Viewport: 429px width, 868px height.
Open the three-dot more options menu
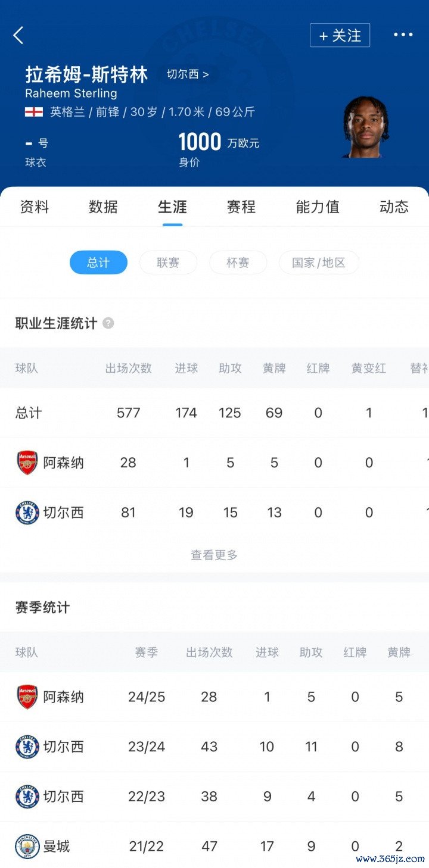pos(403,35)
